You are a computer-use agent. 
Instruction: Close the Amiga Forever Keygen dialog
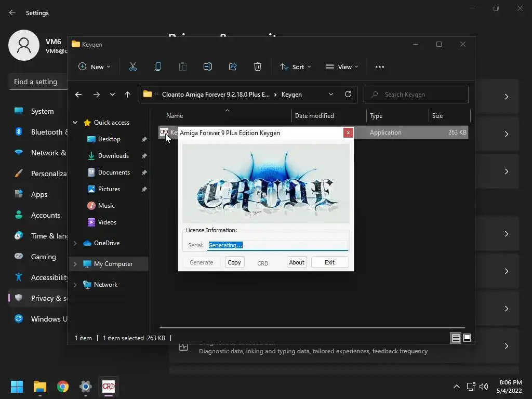coord(348,132)
